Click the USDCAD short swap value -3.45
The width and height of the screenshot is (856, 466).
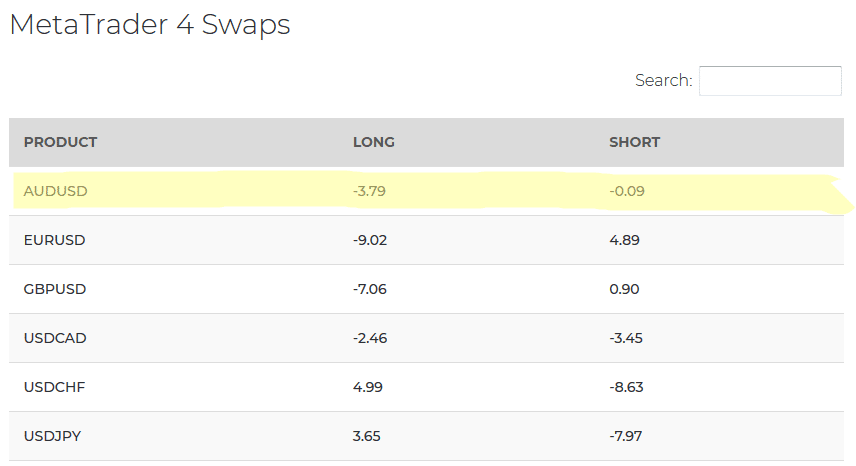pyautogui.click(x=626, y=338)
